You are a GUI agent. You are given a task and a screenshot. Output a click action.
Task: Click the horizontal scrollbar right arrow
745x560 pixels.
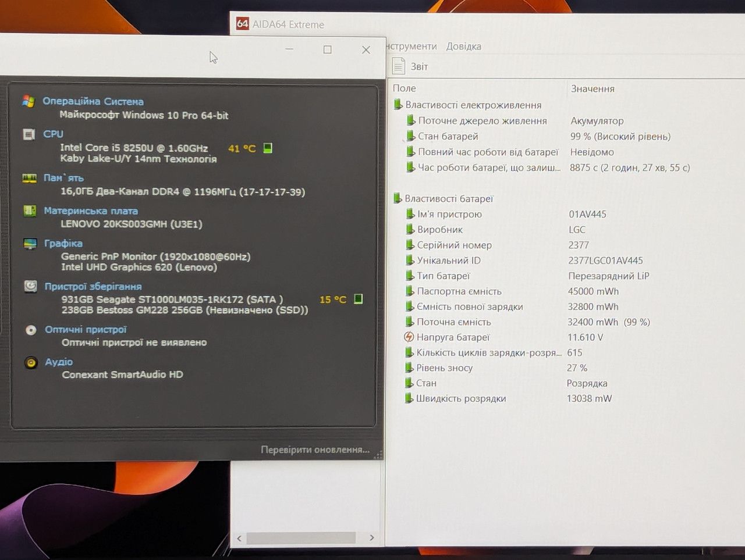pos(371,538)
